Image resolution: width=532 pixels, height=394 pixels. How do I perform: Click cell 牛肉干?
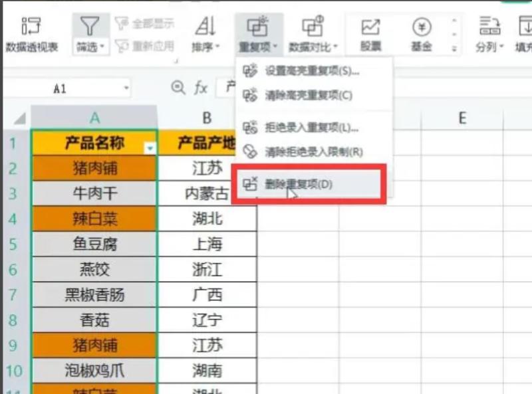pyautogui.click(x=94, y=193)
